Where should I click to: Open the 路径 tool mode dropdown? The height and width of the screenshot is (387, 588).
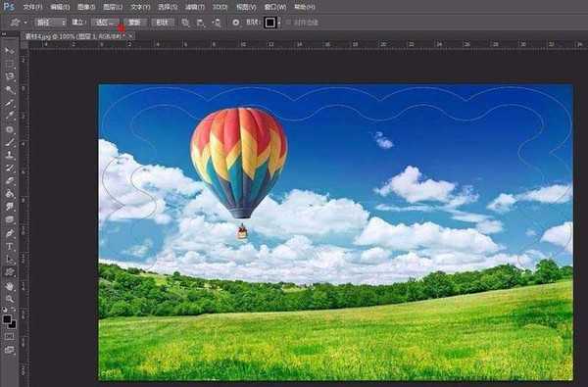pyautogui.click(x=50, y=23)
